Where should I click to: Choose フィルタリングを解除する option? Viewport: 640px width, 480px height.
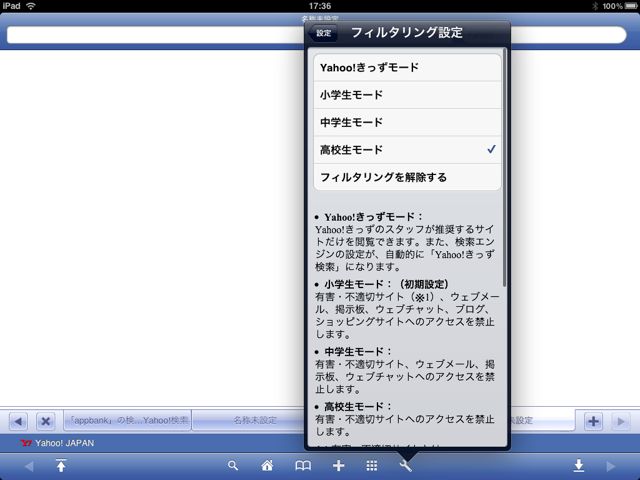click(407, 177)
